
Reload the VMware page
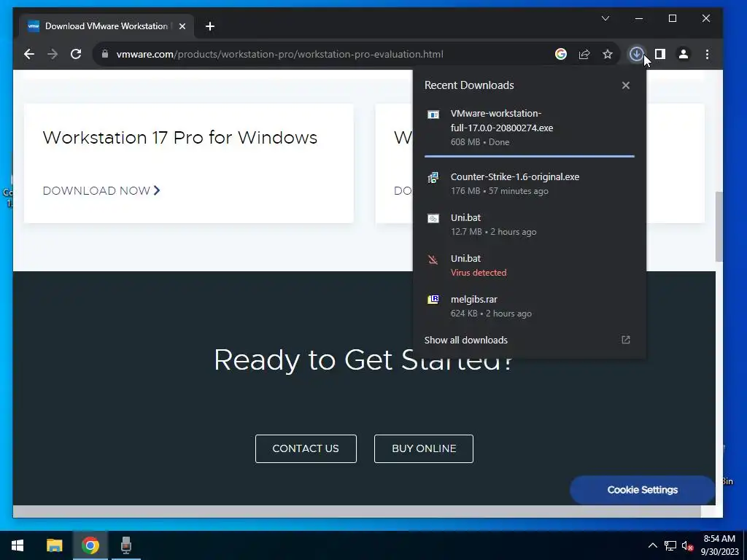[x=76, y=54]
